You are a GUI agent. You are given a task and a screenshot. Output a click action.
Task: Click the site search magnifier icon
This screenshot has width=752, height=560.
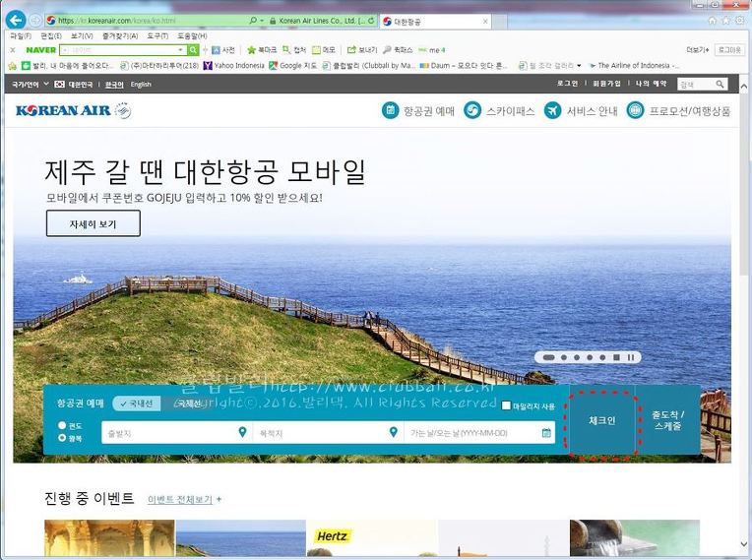coord(720,84)
